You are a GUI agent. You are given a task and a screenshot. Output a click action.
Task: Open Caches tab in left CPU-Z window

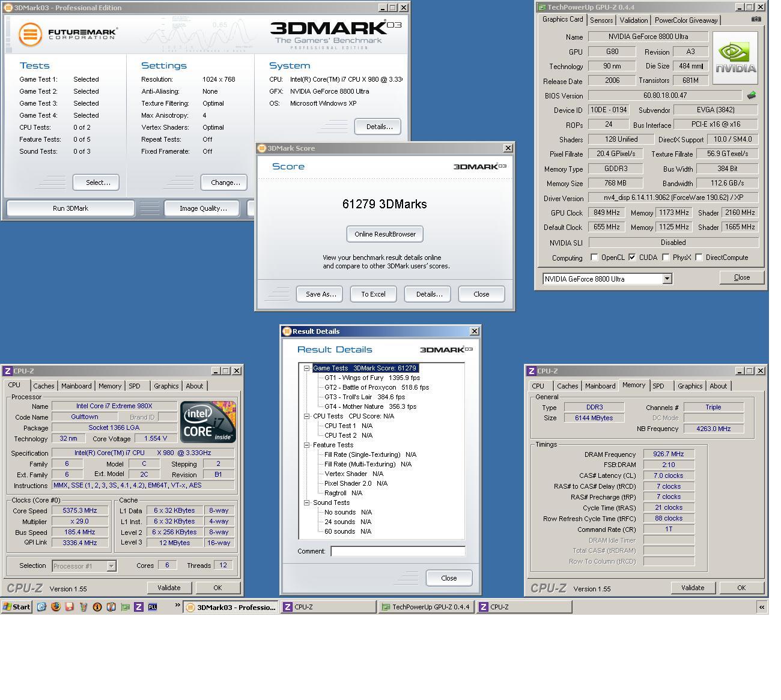44,386
